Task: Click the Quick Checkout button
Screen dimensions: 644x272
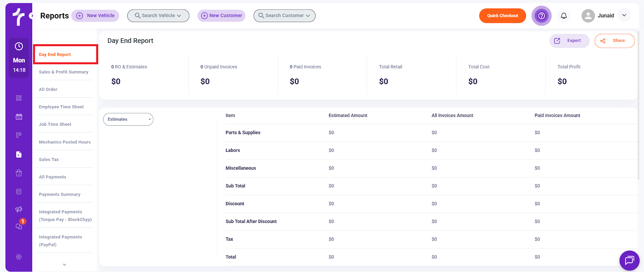Action: (502, 16)
